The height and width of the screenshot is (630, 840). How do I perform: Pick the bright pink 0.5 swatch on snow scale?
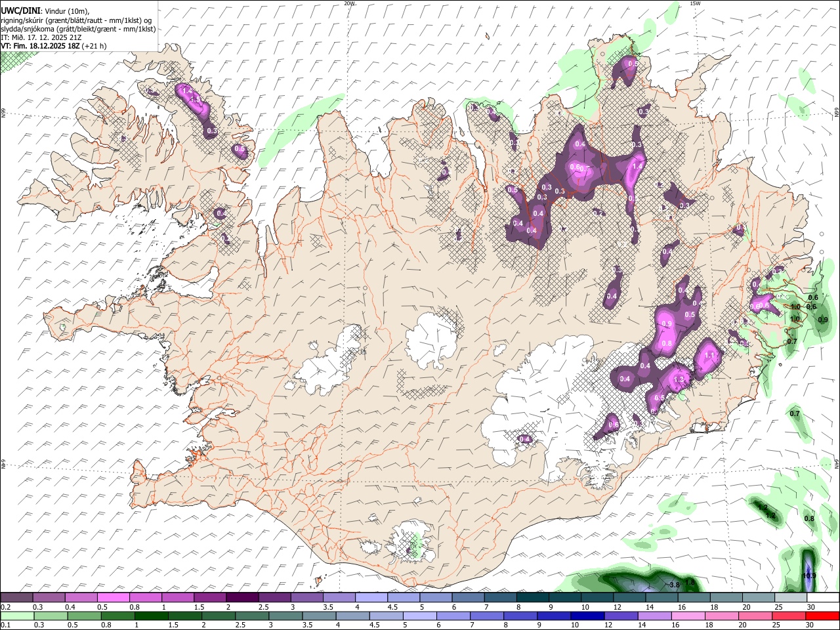point(113,598)
